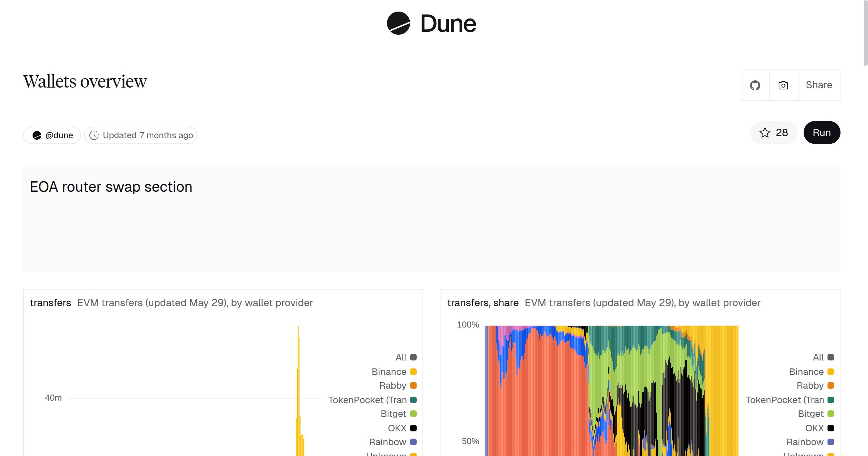Click the page vertical scrollbar
868x456 pixels.
coord(865,33)
